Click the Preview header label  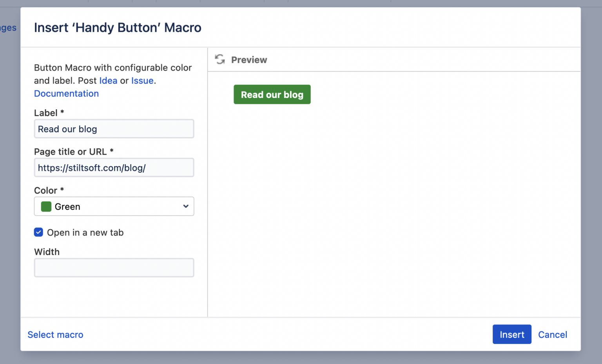249,60
